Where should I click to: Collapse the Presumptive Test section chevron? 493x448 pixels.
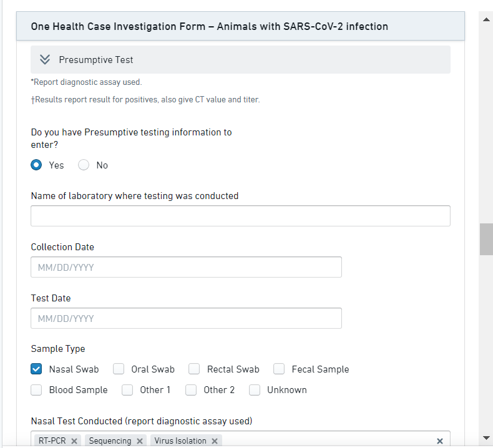click(44, 60)
